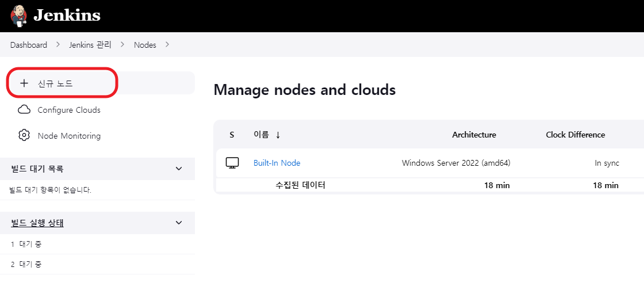Select the Nodes breadcrumb
This screenshot has height=290, width=644.
[145, 45]
